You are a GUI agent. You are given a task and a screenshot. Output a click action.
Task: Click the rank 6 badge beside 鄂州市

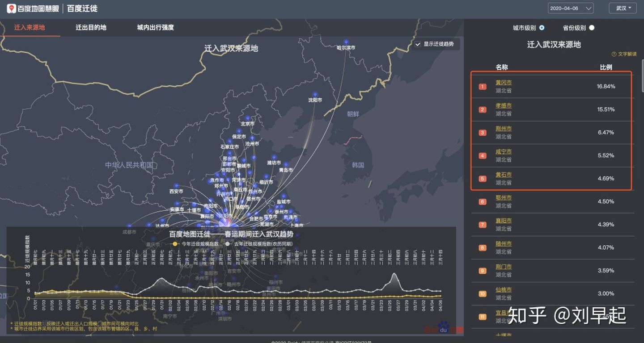pos(483,202)
